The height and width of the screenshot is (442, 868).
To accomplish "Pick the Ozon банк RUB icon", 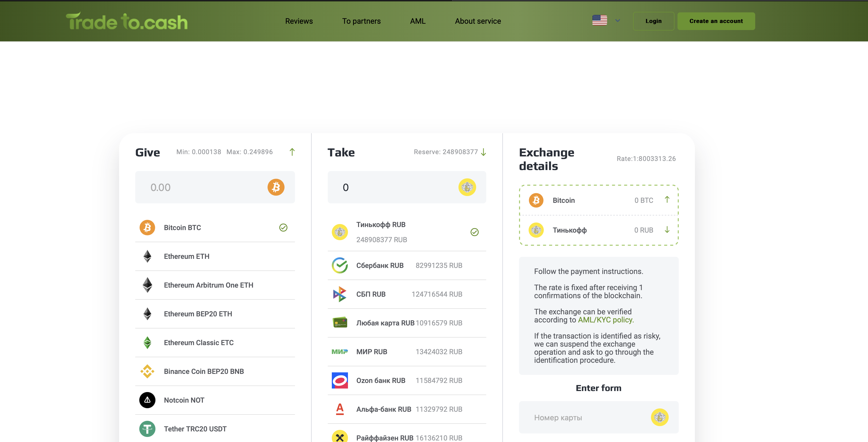I will coord(340,380).
